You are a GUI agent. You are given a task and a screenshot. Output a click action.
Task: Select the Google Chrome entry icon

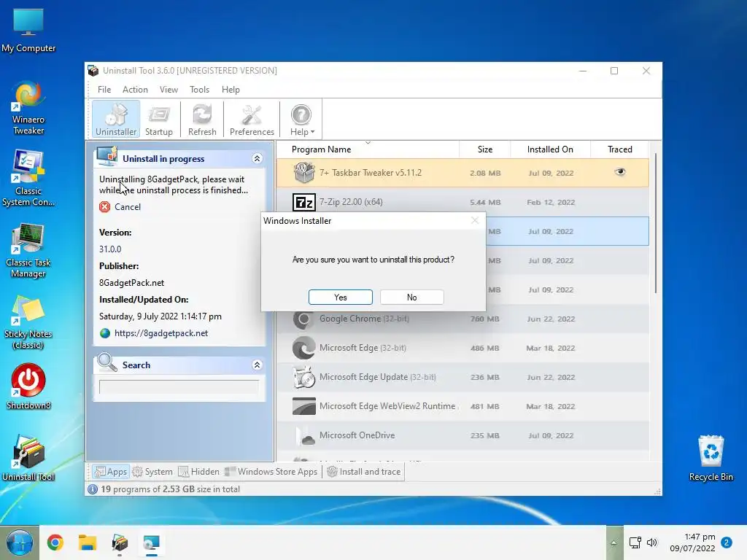coord(303,319)
